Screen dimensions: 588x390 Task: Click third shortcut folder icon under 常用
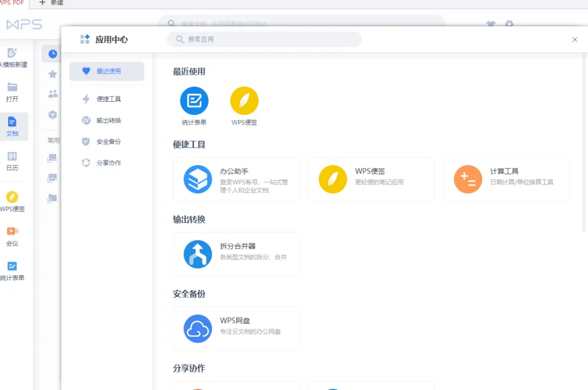click(x=52, y=198)
